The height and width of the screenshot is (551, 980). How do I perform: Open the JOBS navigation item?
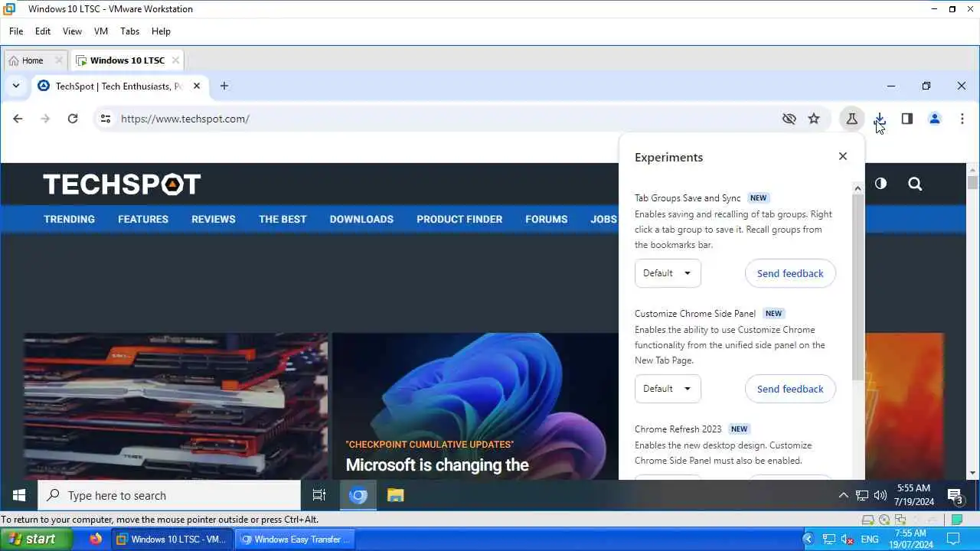[x=603, y=219]
